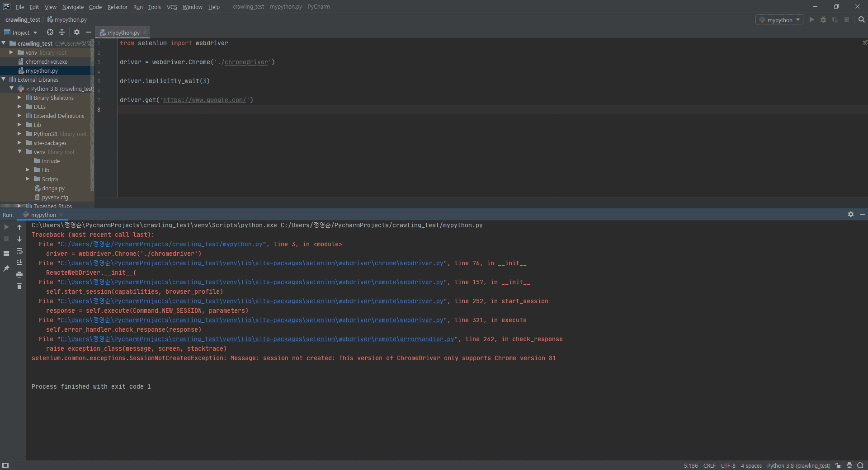The height and width of the screenshot is (470, 868).
Task: Open the mypython run configuration dropdown
Action: point(780,20)
